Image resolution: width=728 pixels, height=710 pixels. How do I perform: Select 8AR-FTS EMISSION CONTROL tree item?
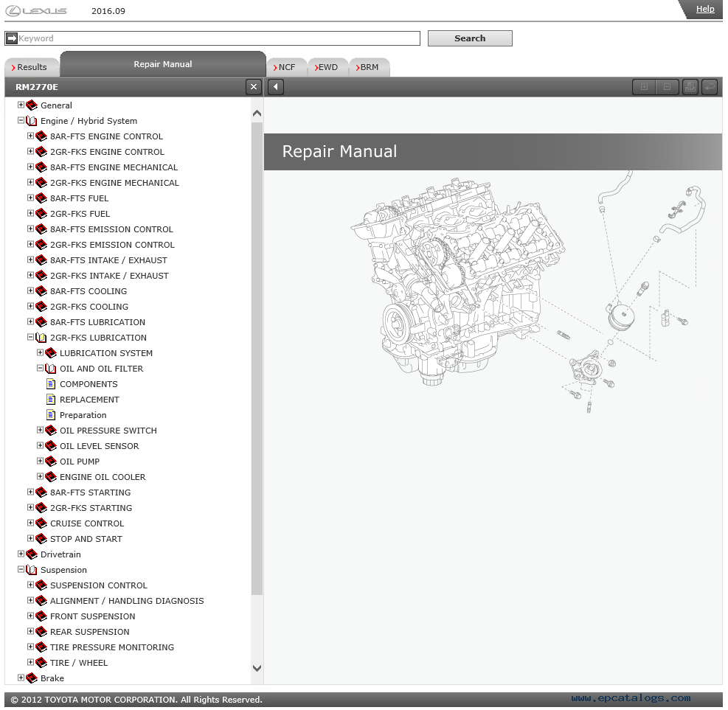(x=111, y=229)
